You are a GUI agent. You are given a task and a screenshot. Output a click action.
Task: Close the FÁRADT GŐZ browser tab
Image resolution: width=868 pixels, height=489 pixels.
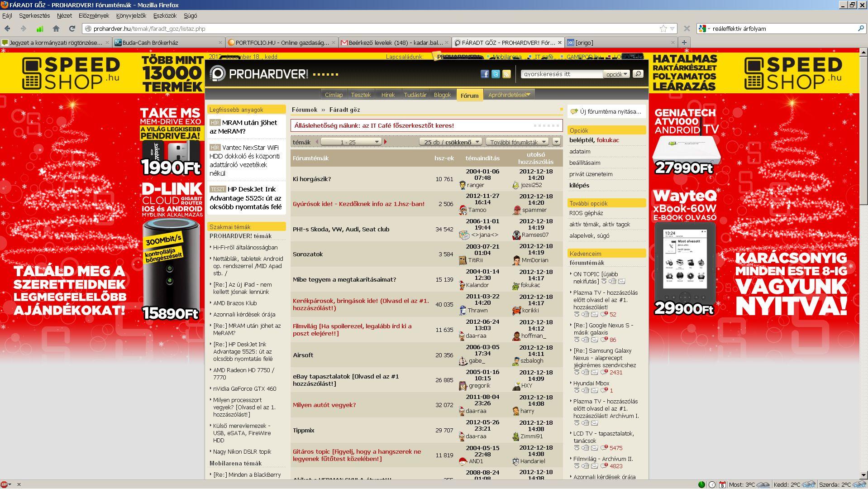coord(560,43)
